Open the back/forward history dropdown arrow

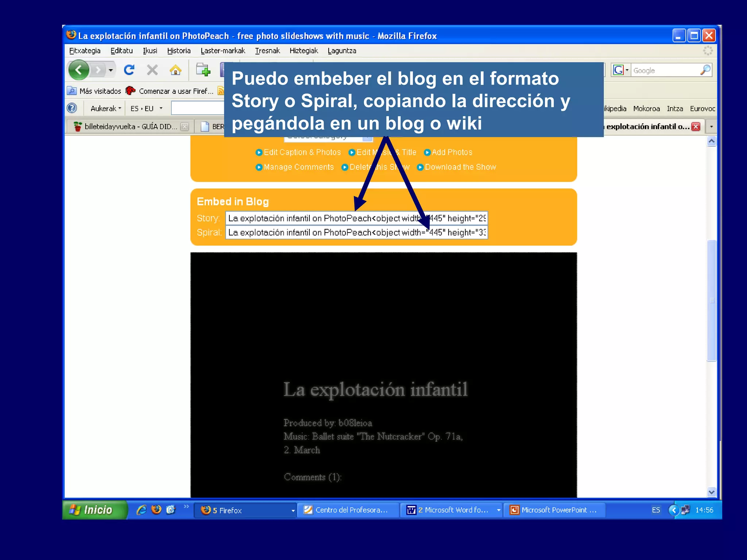tap(111, 70)
